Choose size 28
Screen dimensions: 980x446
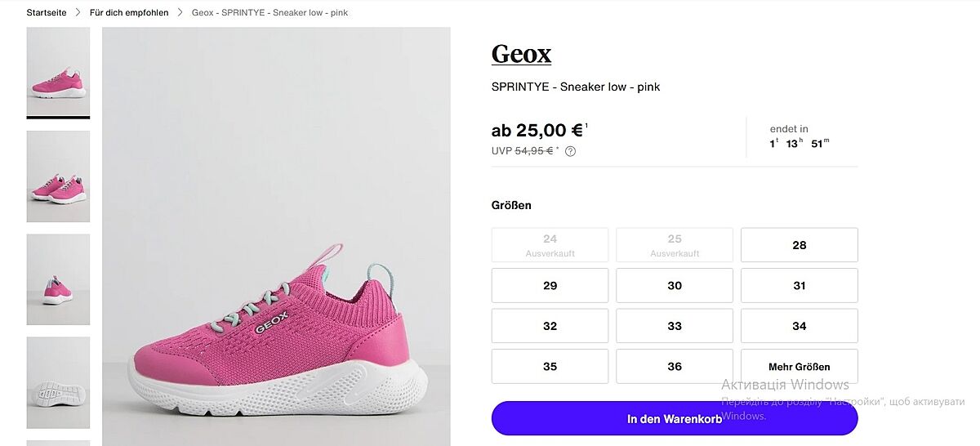point(799,245)
